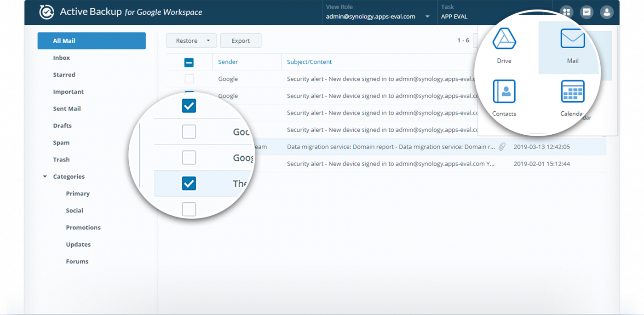Screen dimensions: 644x315
Task: Sort by the Sender column header
Action: click(x=228, y=62)
